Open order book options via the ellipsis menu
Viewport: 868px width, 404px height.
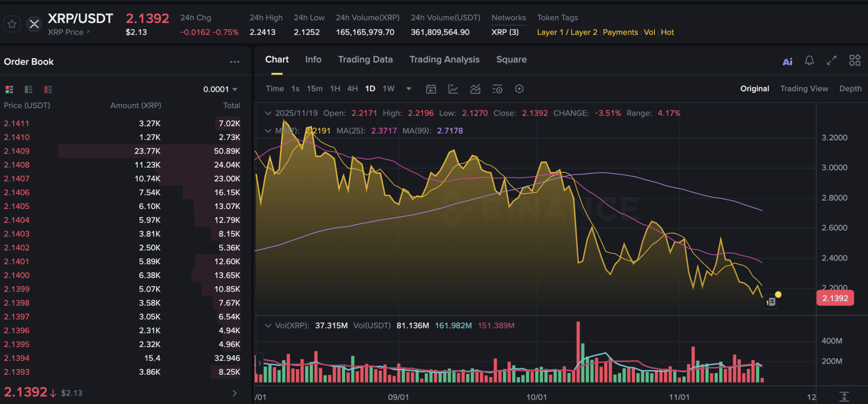[234, 61]
